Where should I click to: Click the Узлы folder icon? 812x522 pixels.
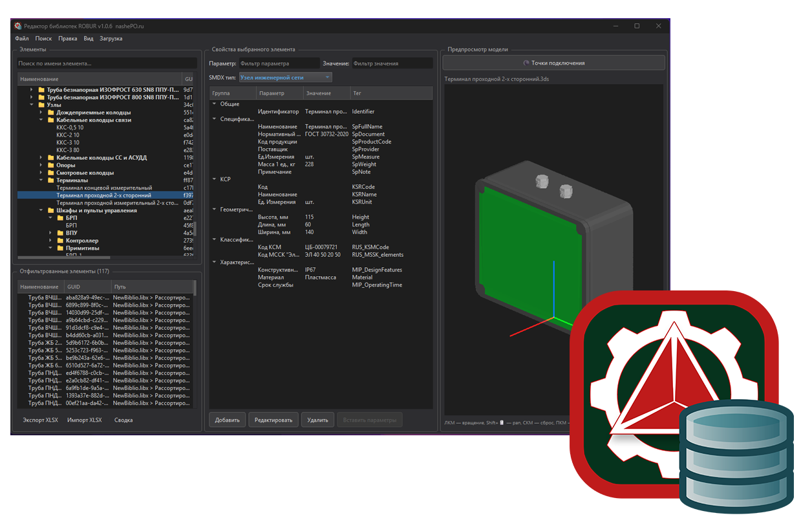click(41, 105)
